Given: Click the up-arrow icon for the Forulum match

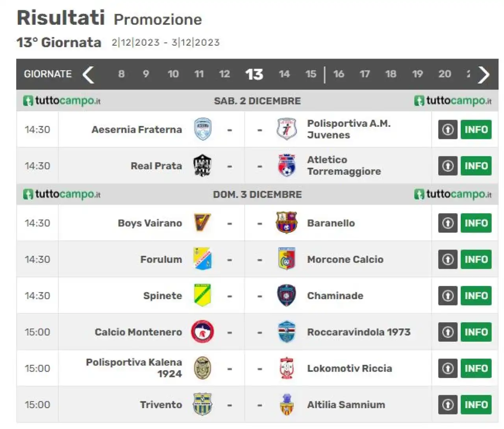Looking at the screenshot, I should [448, 259].
